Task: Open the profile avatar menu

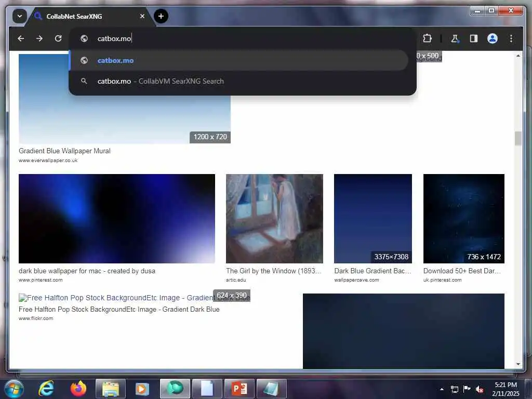Action: [x=493, y=38]
